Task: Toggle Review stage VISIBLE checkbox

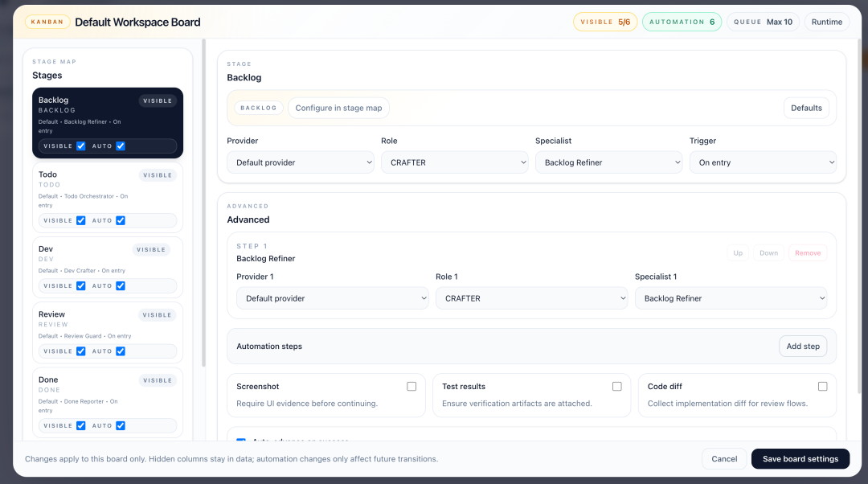Action: pyautogui.click(x=81, y=351)
